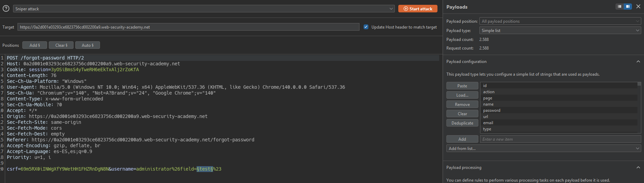Image resolution: width=644 pixels, height=183 pixels.
Task: Click the Enter a new item field
Action: click(560, 139)
